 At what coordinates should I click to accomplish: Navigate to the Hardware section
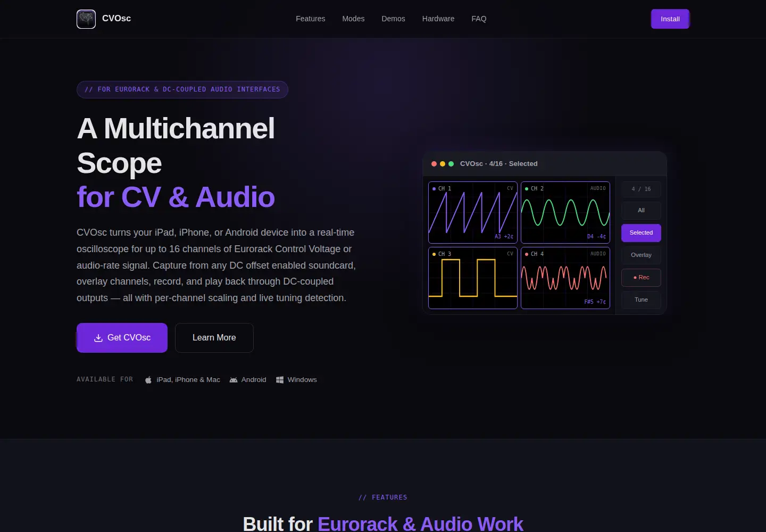[438, 19]
